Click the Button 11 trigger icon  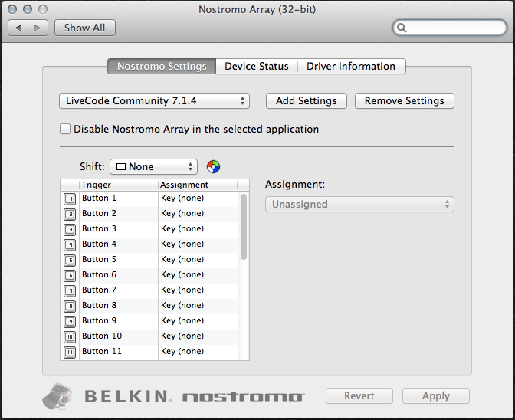[x=70, y=352]
